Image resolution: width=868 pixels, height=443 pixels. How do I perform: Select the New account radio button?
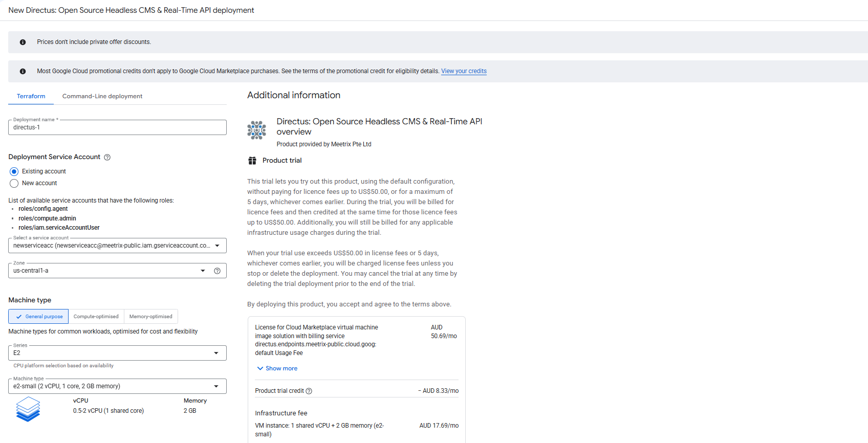coord(14,183)
